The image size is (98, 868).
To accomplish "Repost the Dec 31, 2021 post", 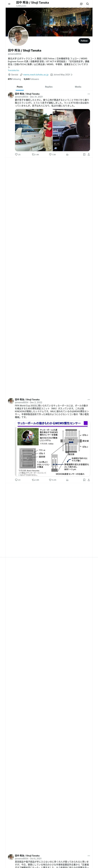I will (x=35, y=154).
